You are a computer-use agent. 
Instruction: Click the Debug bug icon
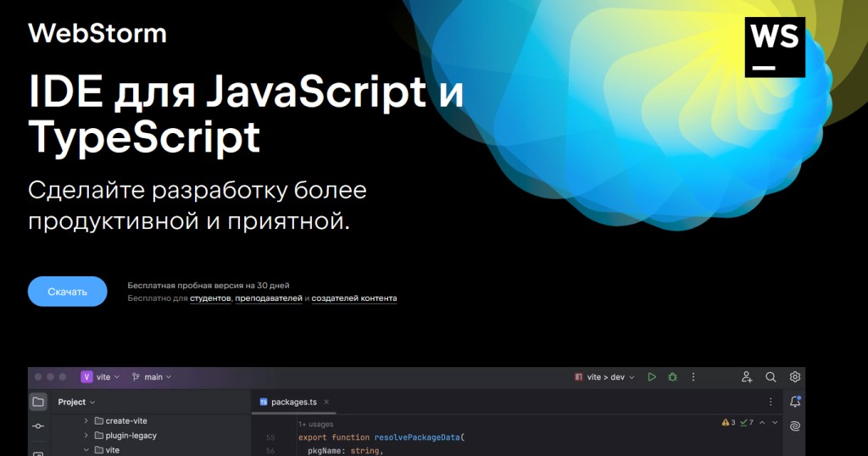pyautogui.click(x=672, y=377)
